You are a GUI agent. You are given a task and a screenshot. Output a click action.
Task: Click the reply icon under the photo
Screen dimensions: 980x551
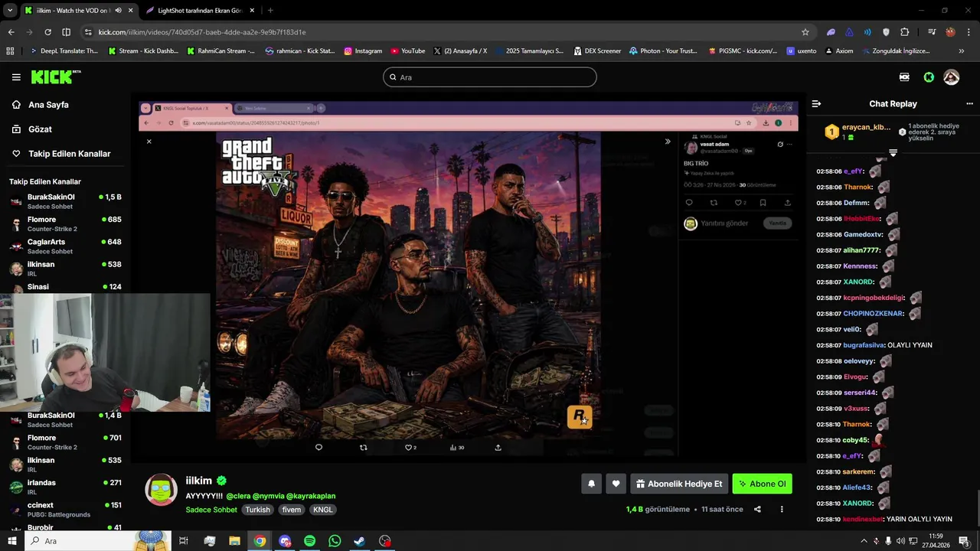[318, 448]
